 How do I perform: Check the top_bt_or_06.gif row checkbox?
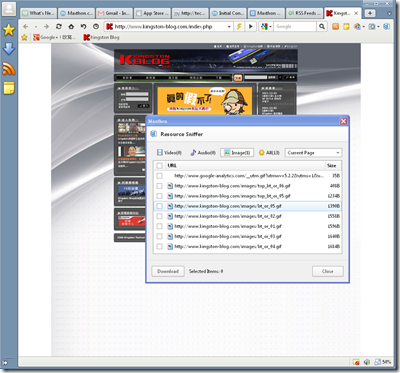click(159, 186)
